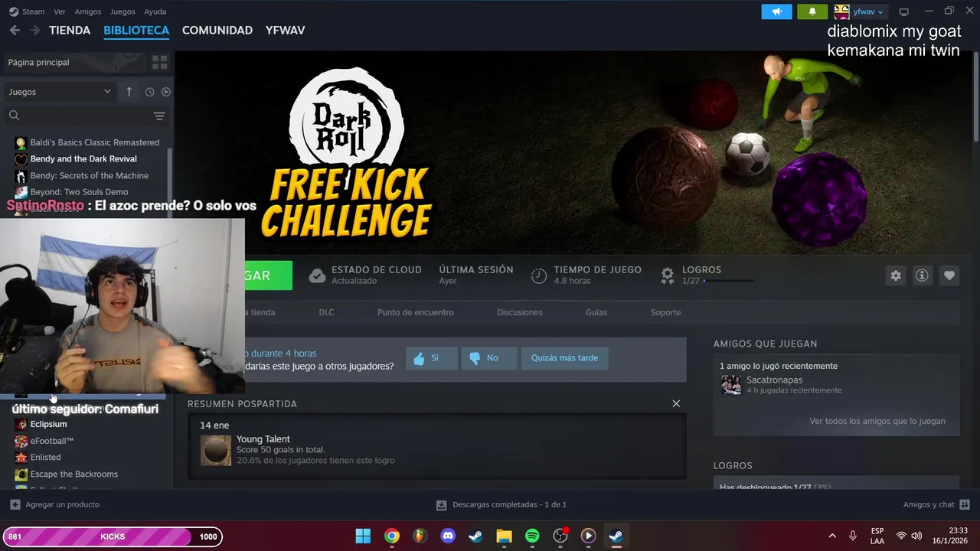The image size is (980, 551).
Task: Click the library search field
Action: click(x=77, y=116)
